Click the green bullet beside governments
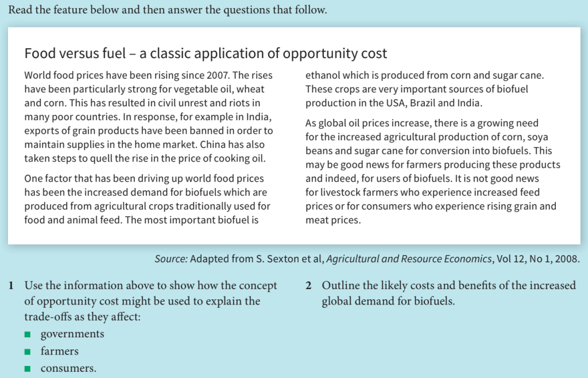The width and height of the screenshot is (588, 378). point(27,335)
